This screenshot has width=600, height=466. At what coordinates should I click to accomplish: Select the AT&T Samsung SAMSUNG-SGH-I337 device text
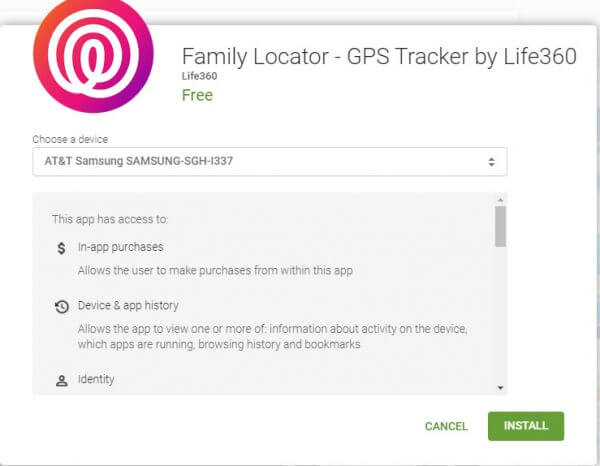pyautogui.click(x=139, y=161)
